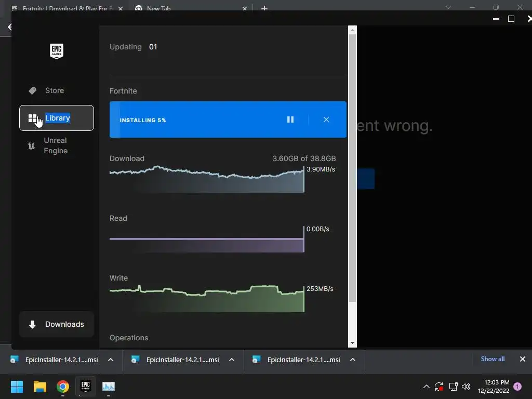
Task: Open the clock and date flyout
Action: point(494,387)
